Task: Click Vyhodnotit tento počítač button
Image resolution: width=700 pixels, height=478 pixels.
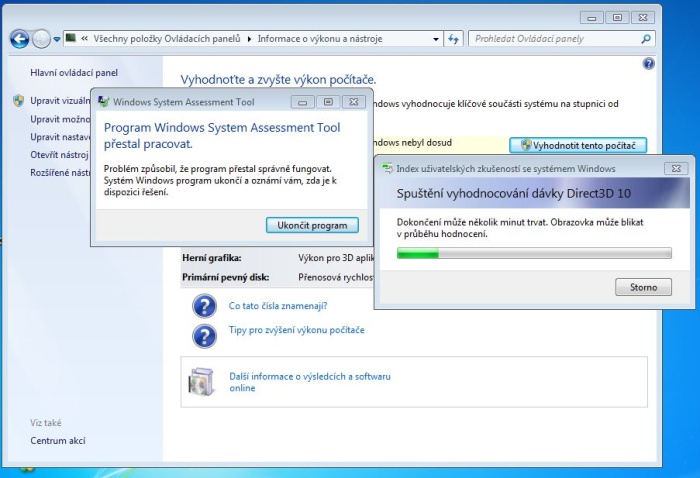Action: (x=578, y=145)
